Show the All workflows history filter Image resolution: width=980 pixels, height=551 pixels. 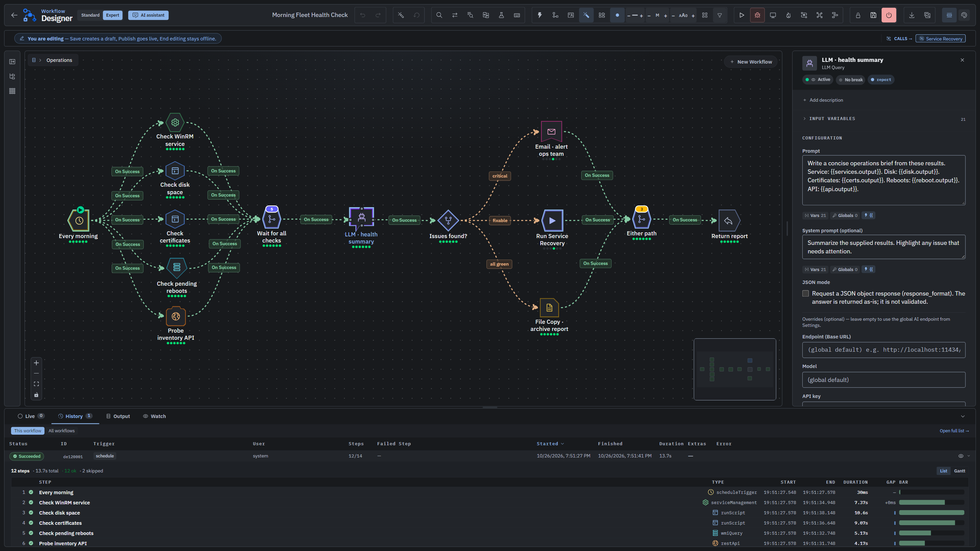pyautogui.click(x=62, y=431)
